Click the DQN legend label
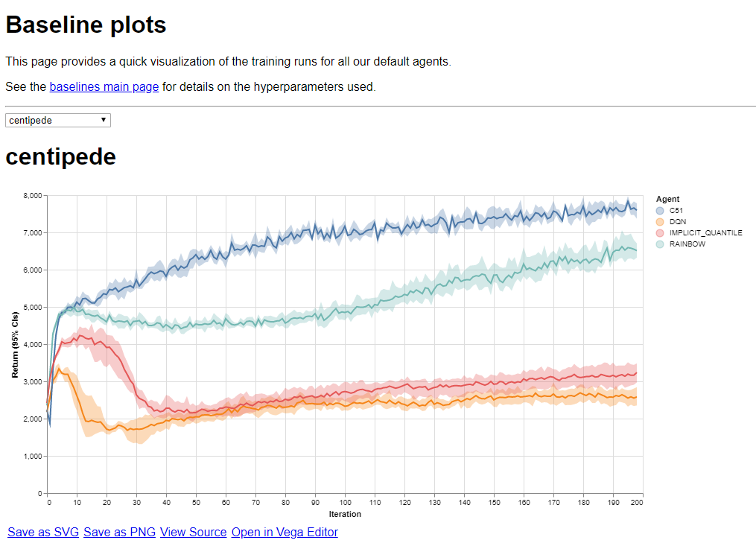The height and width of the screenshot is (543, 756). [677, 222]
